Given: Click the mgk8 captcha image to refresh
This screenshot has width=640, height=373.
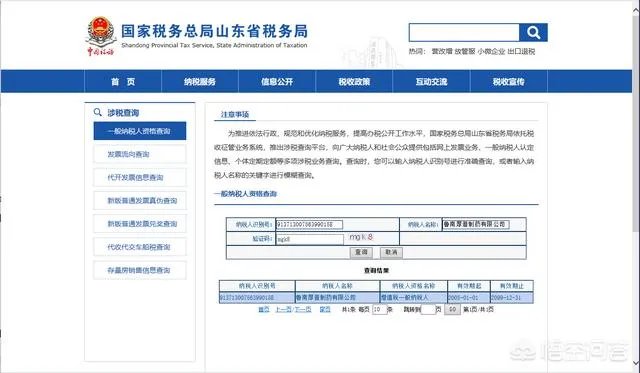Looking at the screenshot, I should pos(361,237).
